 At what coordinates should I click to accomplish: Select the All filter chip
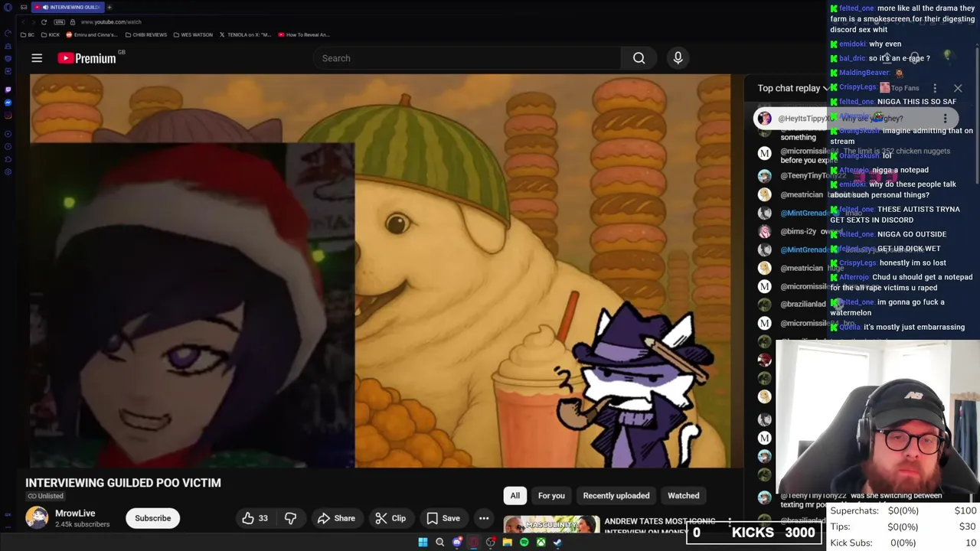pos(515,496)
